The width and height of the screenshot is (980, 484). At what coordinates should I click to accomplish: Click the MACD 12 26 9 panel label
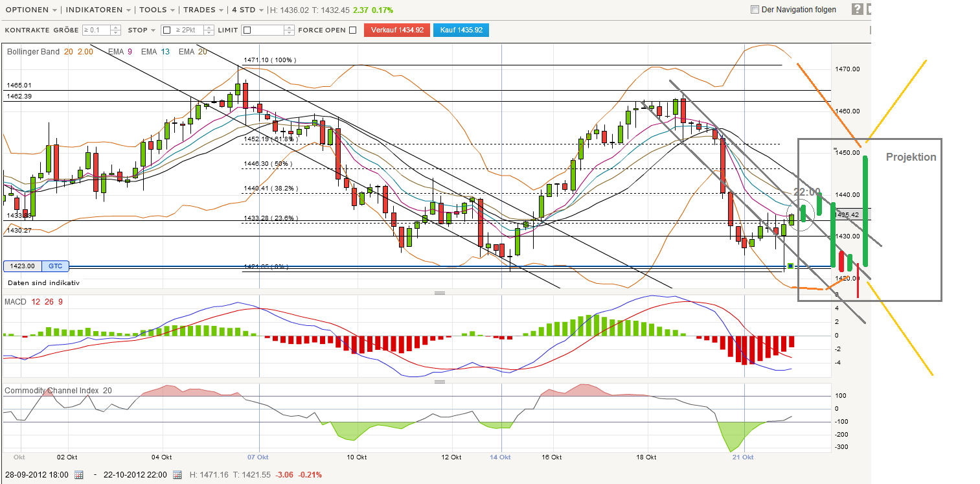click(x=34, y=302)
